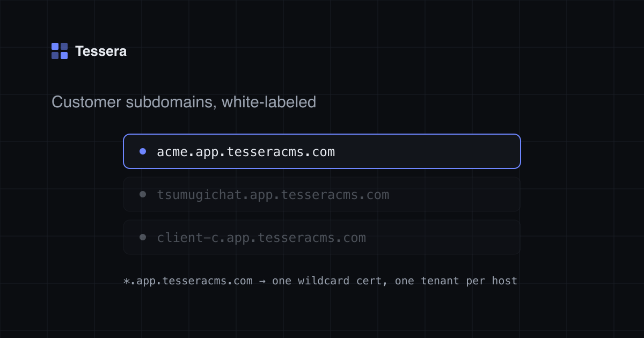Click the asterisk in the wildcard domain caption
The image size is (644, 338).
[127, 281]
